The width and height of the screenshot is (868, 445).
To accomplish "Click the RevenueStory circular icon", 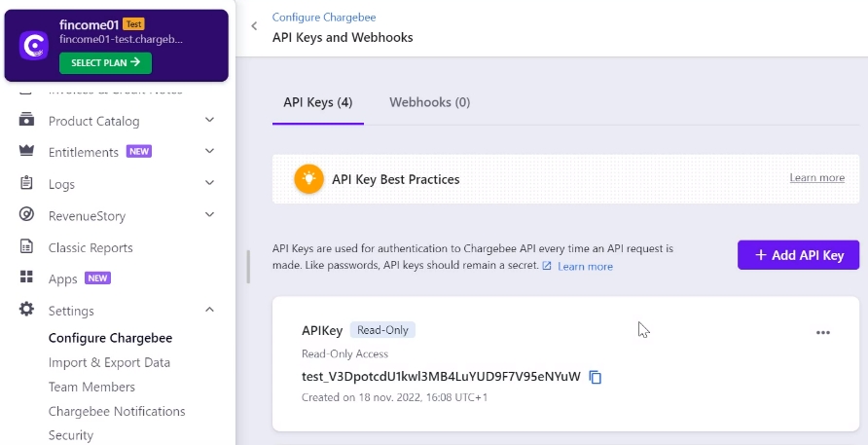I will pos(26,214).
